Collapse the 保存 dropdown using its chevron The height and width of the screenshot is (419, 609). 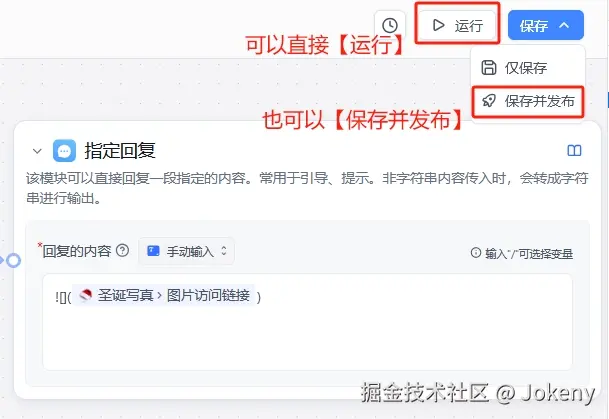[x=564, y=26]
